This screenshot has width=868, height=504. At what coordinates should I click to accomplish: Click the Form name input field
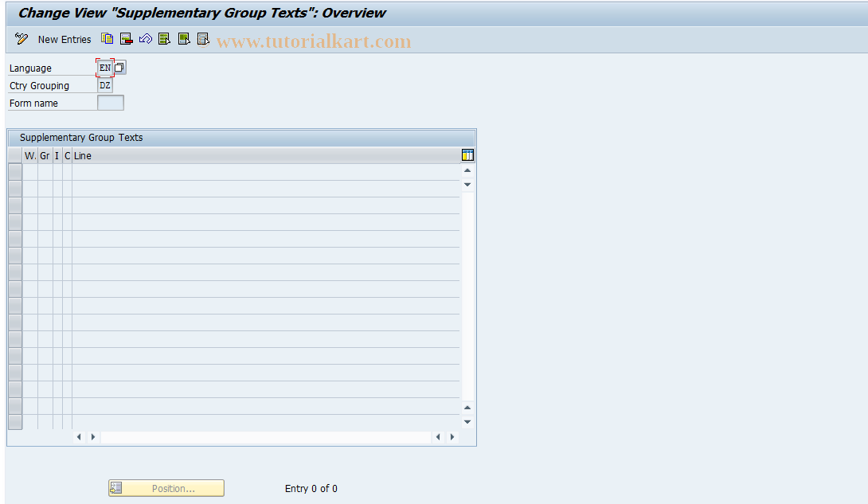pyautogui.click(x=111, y=103)
